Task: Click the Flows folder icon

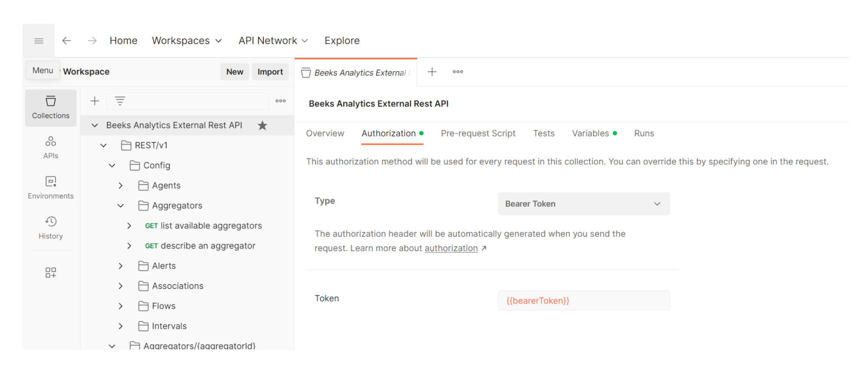Action: [143, 306]
